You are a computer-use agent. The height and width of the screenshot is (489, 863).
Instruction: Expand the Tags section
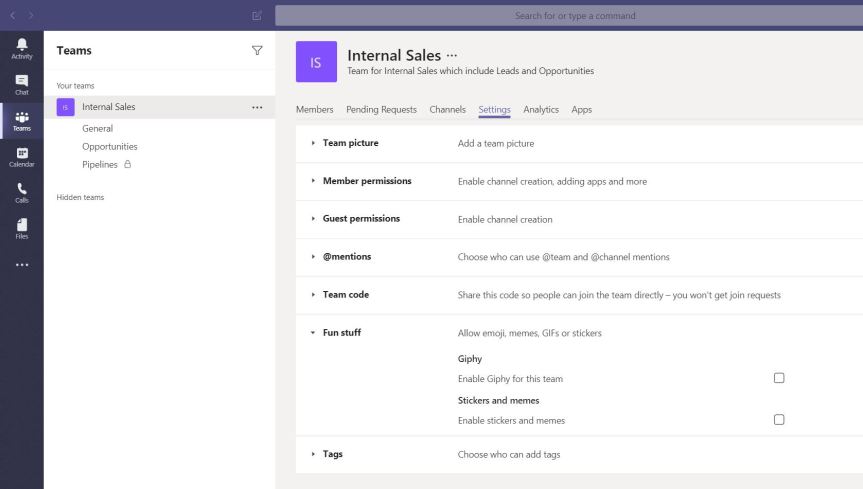(x=332, y=454)
